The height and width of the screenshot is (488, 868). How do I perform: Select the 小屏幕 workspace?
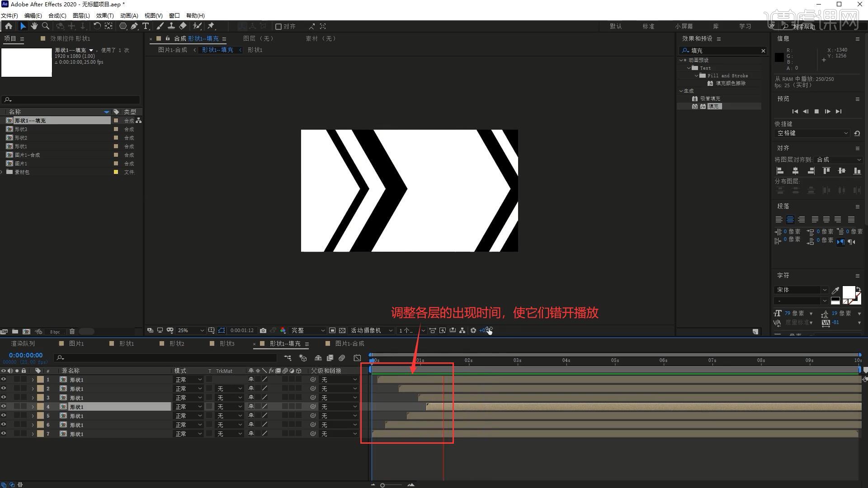tap(684, 27)
